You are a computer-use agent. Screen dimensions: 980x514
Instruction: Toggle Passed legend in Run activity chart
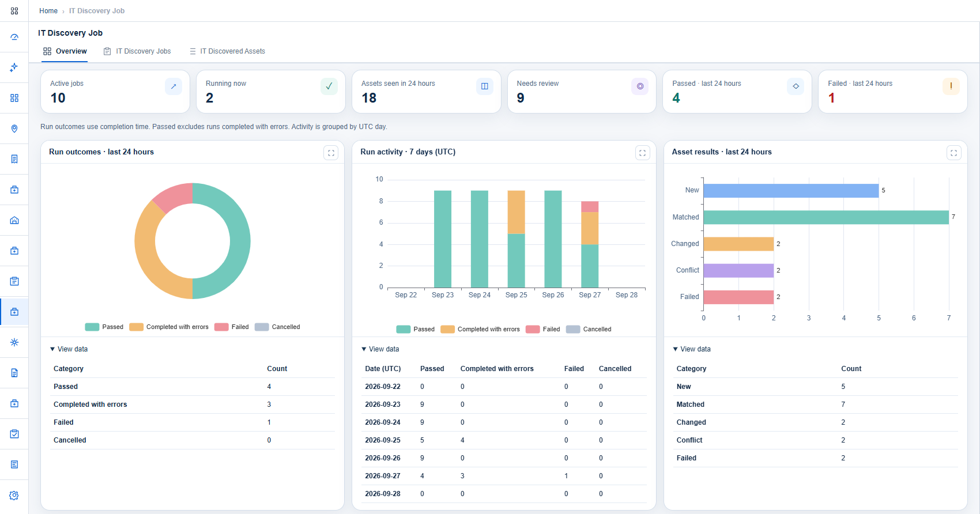point(416,329)
